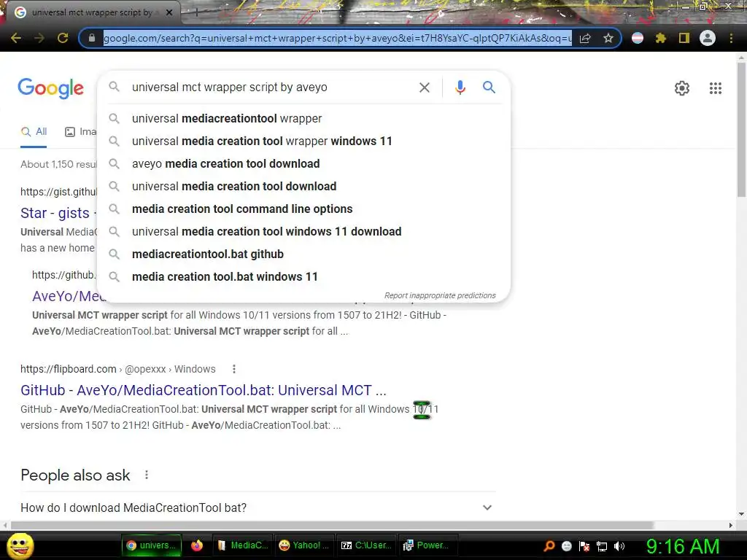Switch to the MediaC... taskbar window
The width and height of the screenshot is (747, 560).
(243, 545)
